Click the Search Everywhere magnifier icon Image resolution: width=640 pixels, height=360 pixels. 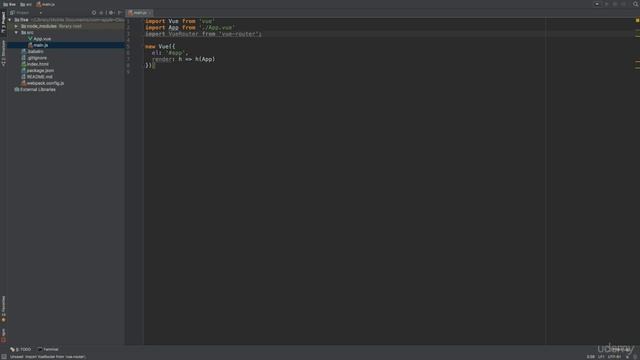[x=636, y=4]
